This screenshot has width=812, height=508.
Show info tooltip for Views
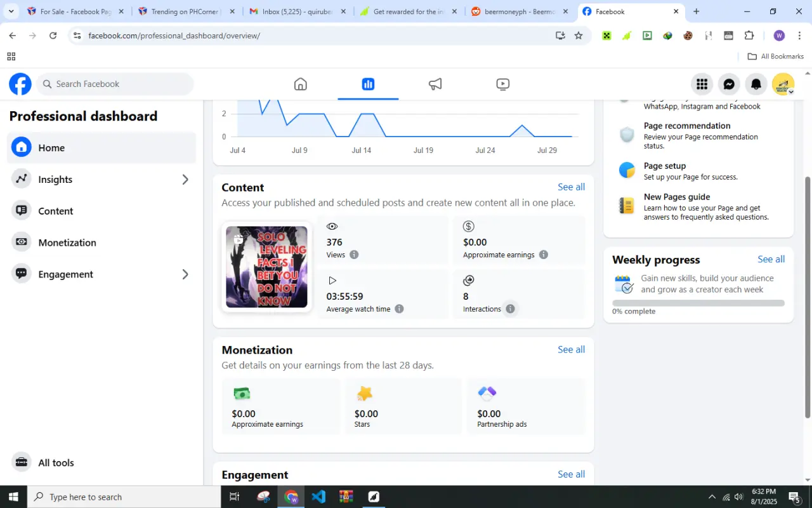click(354, 255)
